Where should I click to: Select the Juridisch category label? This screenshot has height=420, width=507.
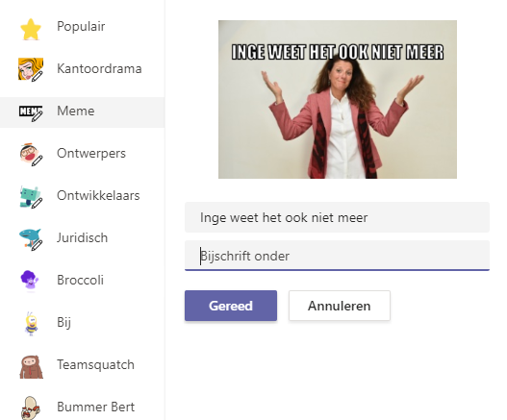click(82, 237)
